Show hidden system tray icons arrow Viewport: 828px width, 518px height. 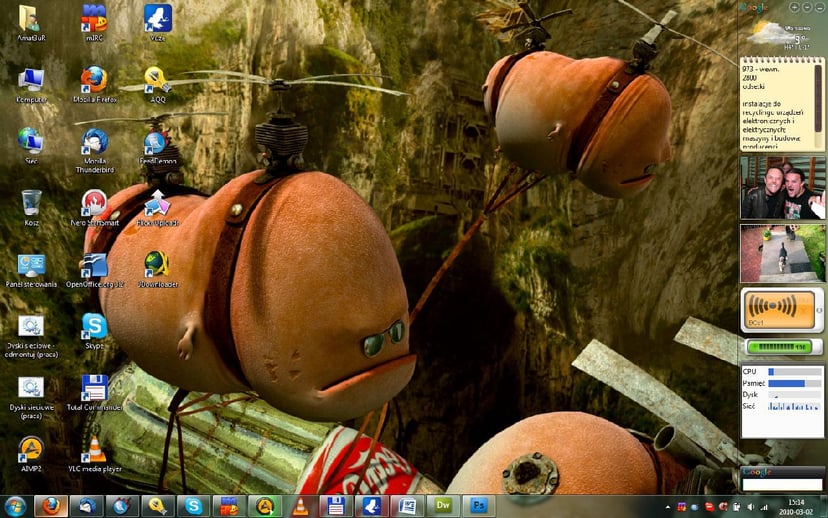tap(668, 507)
